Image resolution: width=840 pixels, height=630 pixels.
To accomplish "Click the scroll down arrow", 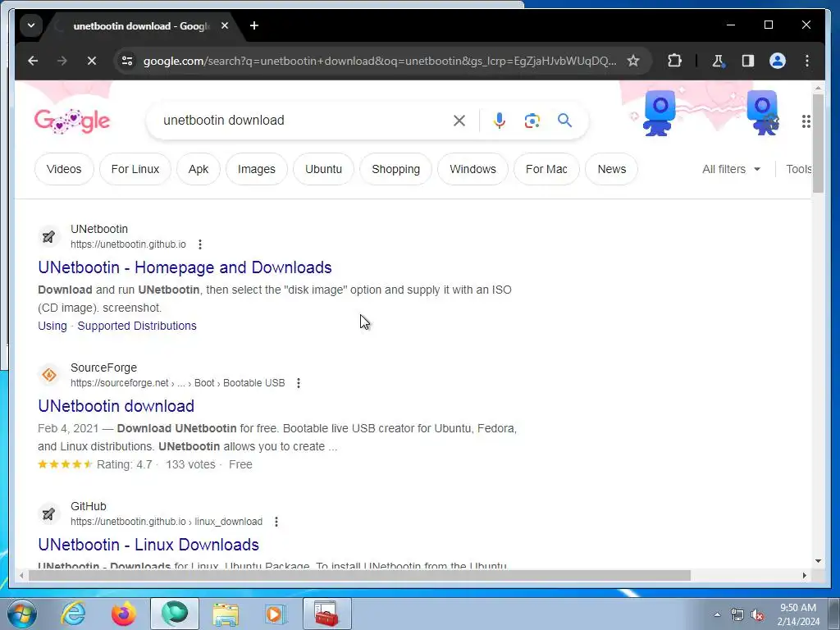I will pos(818,561).
